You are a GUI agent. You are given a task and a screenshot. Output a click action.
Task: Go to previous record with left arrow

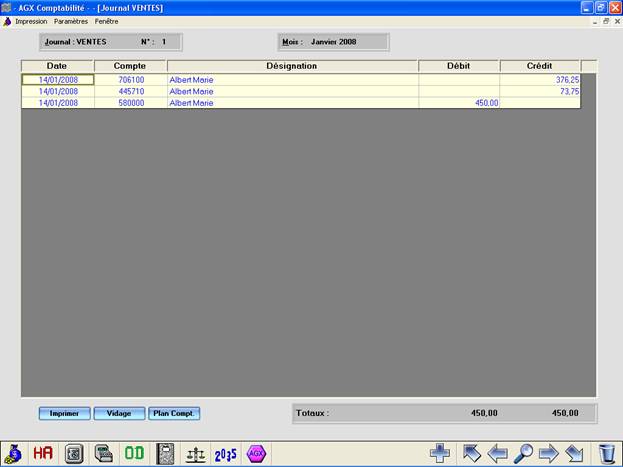497,453
